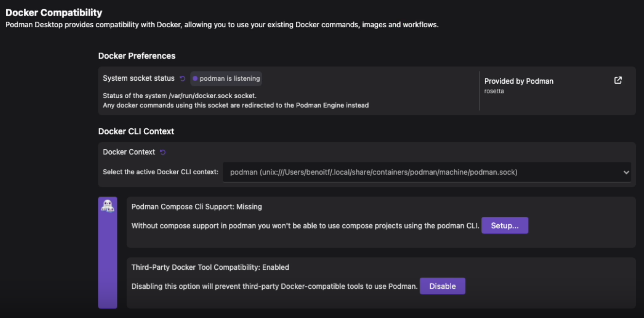Click the Docker Preferences section heading

pos(136,56)
